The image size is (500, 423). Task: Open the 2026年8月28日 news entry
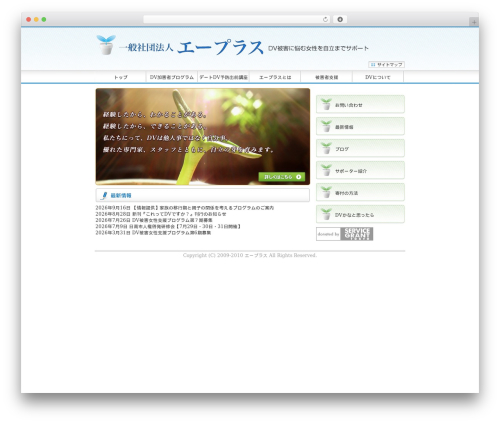click(x=161, y=214)
